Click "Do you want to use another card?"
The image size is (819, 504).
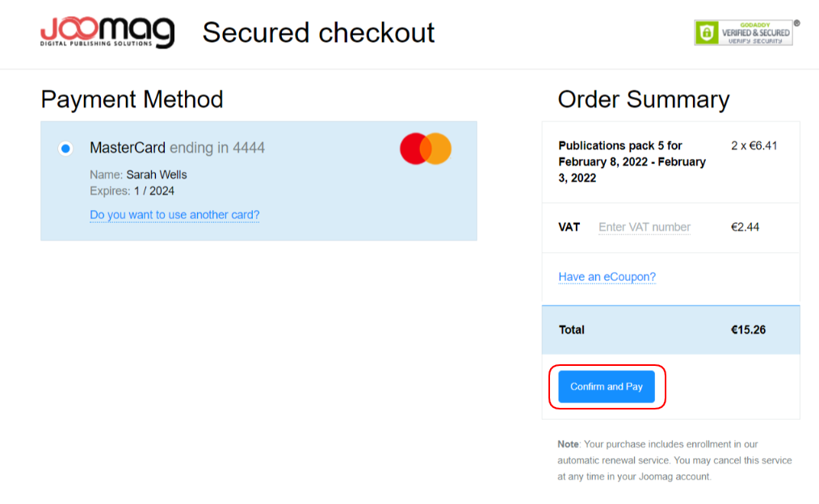click(x=174, y=215)
